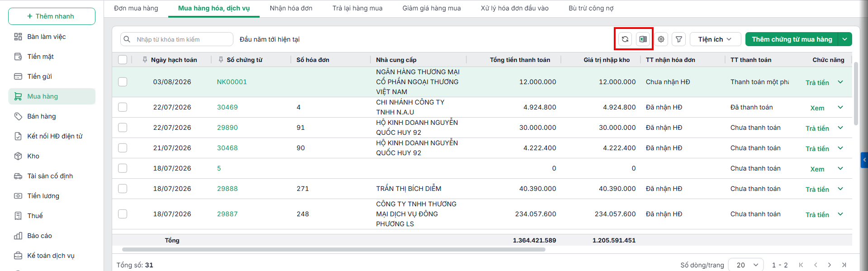
Task: Open the Tiện ích dropdown
Action: [x=715, y=39]
